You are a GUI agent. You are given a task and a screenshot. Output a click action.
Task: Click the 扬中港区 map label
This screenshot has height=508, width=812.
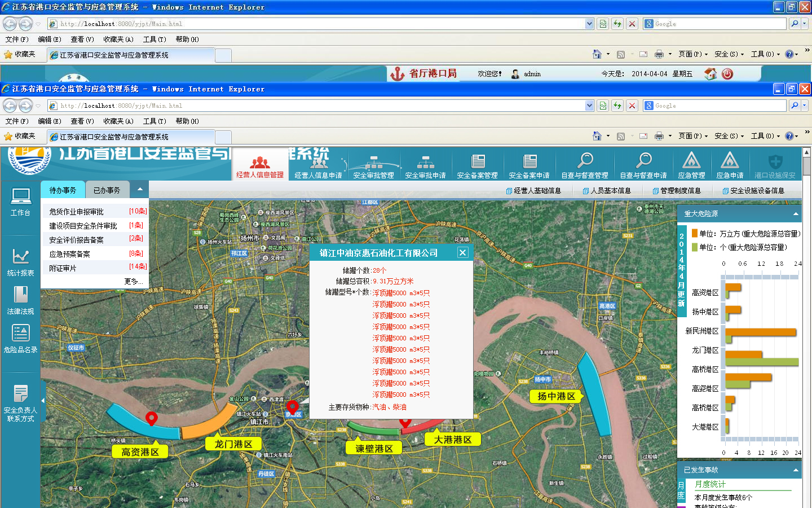[x=556, y=396]
